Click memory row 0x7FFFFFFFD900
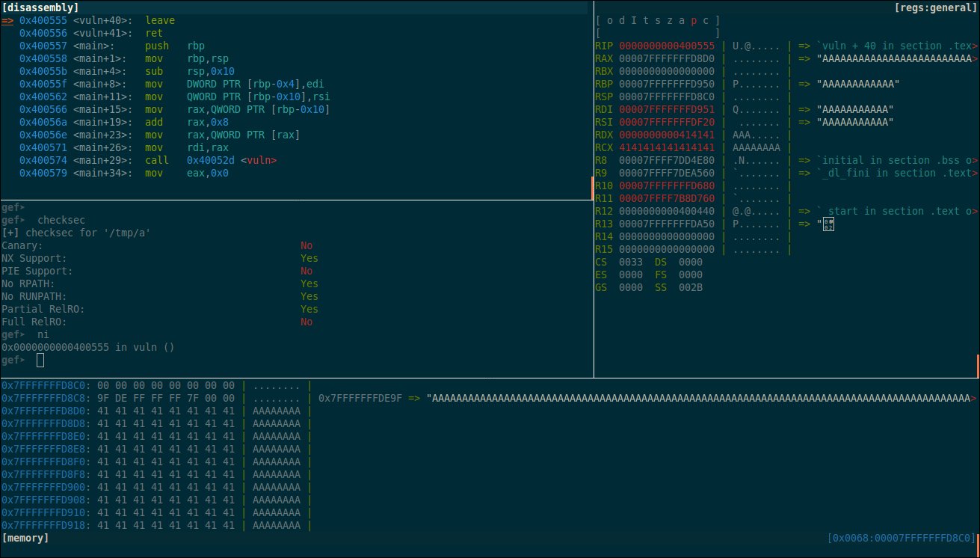Image resolution: width=980 pixels, height=558 pixels. point(157,488)
